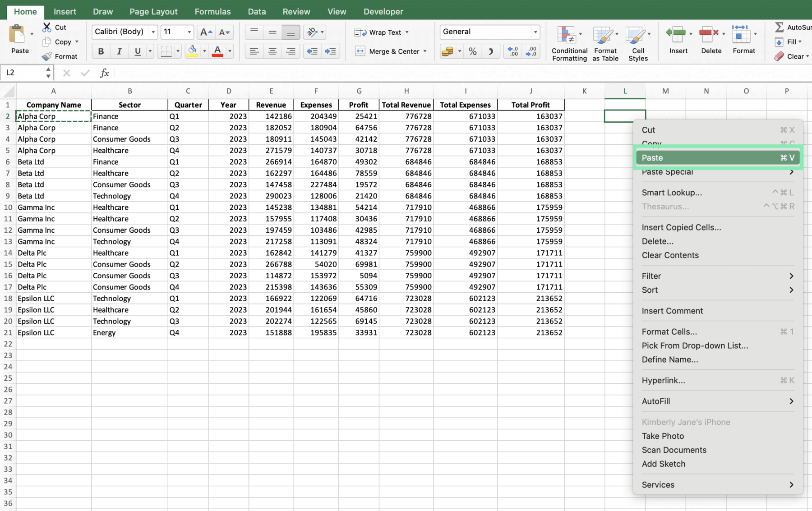Screen dimensions: 812x511
Task: Open the General number format dropdown
Action: [535, 32]
